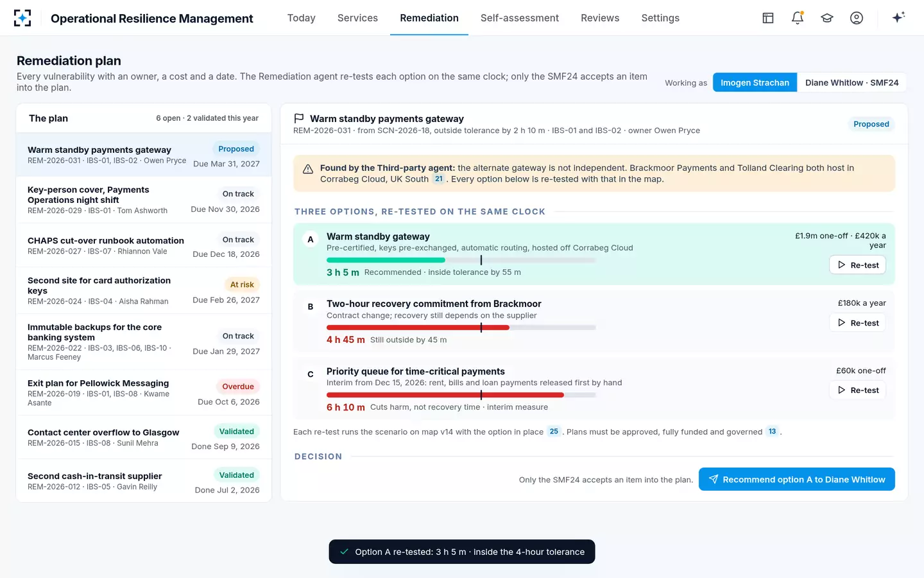Re-test option A Warm standby gateway

[858, 265]
